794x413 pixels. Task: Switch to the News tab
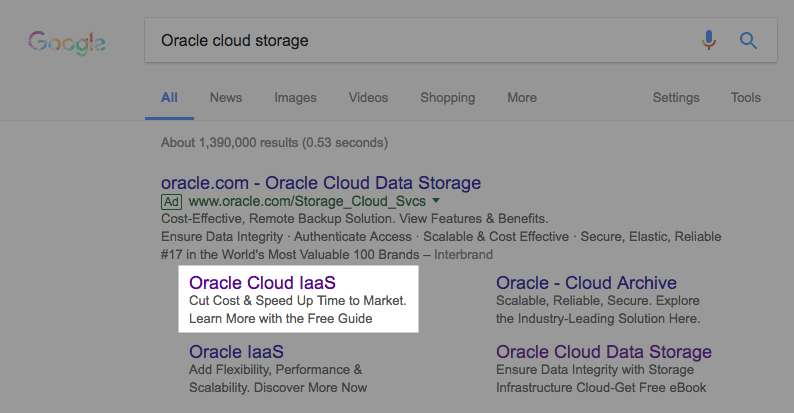[x=225, y=98]
